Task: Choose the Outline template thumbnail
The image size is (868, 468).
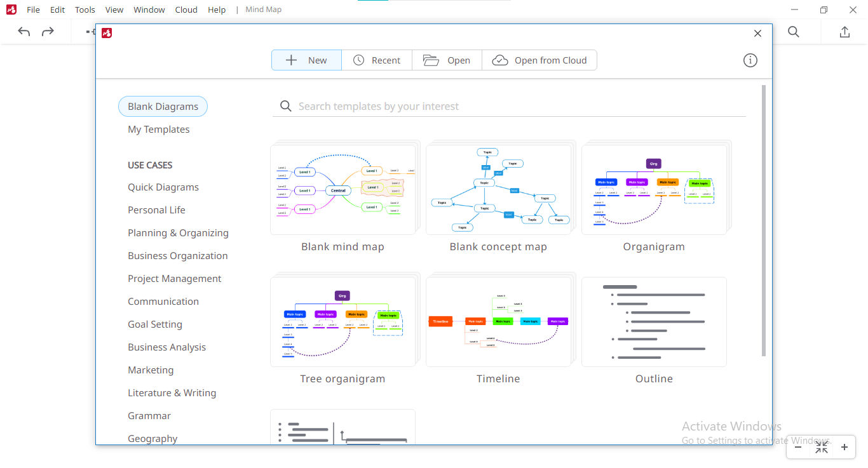Action: pyautogui.click(x=654, y=321)
